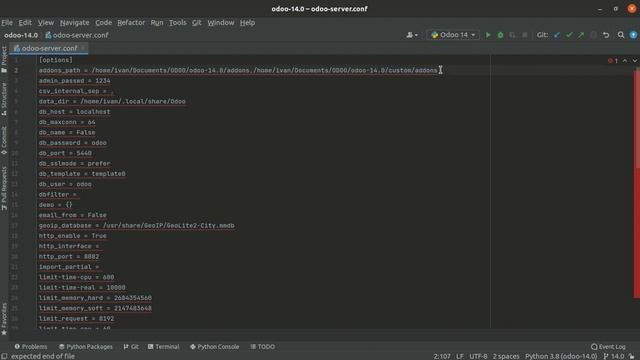Open the Pull Requests tool window sidebar

tap(4, 188)
